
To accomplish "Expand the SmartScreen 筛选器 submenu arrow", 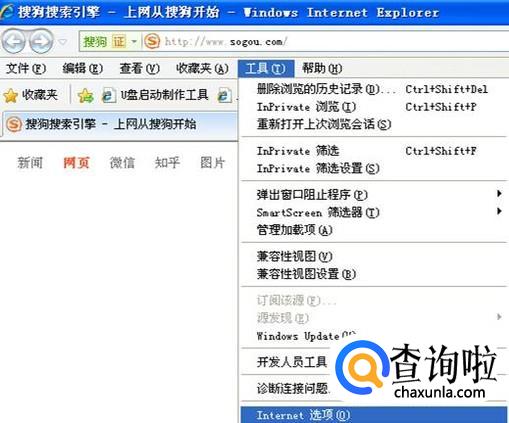I will 499,211.
